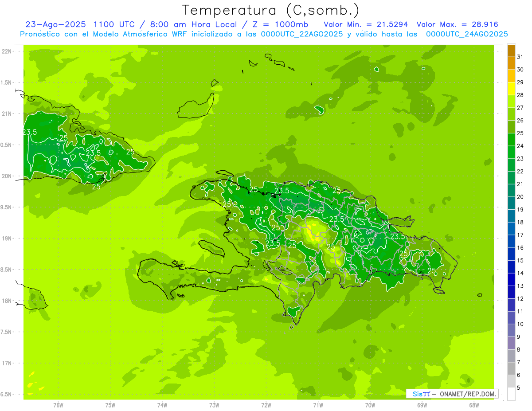
Task: Click the 18N latitude axis label
Action: click(x=7, y=301)
